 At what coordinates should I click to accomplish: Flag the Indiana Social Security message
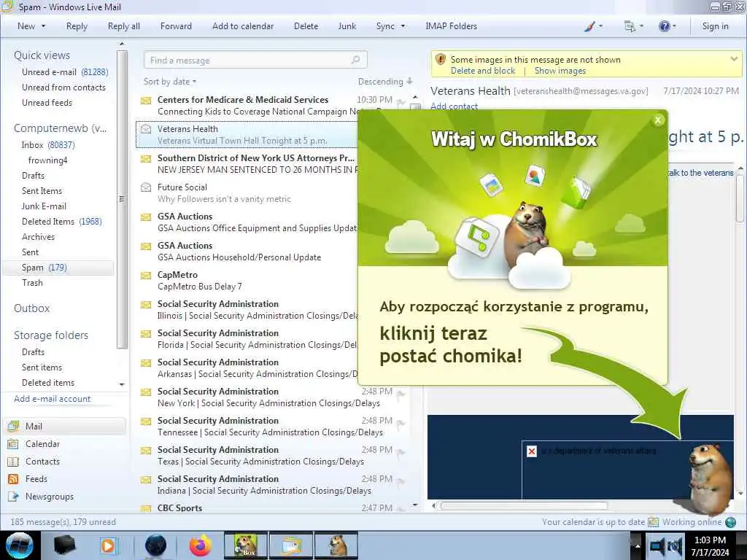pyautogui.click(x=400, y=481)
